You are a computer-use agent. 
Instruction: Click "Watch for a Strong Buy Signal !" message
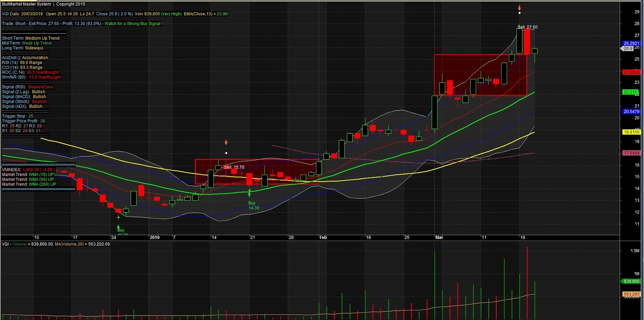(134, 23)
